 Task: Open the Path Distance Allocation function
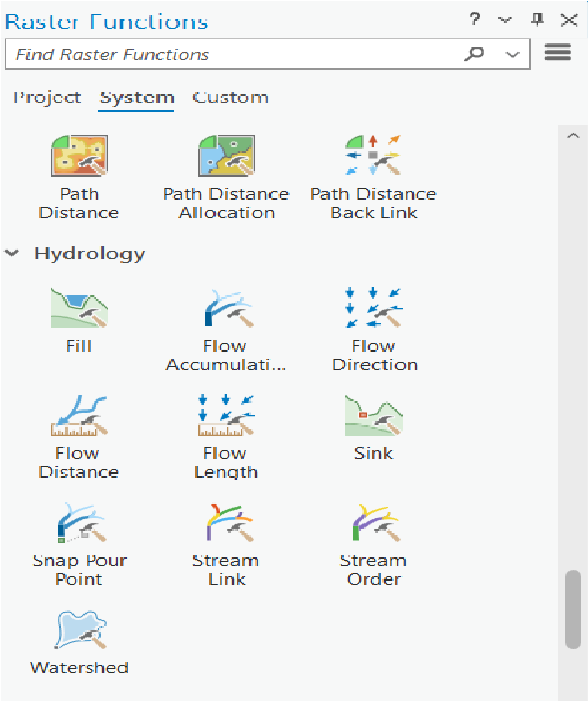pyautogui.click(x=226, y=156)
